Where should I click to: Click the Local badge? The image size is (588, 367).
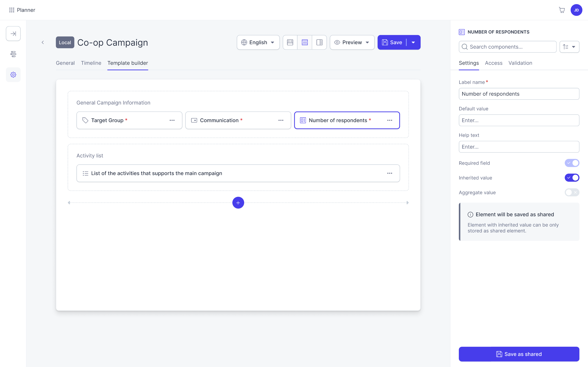tap(65, 42)
